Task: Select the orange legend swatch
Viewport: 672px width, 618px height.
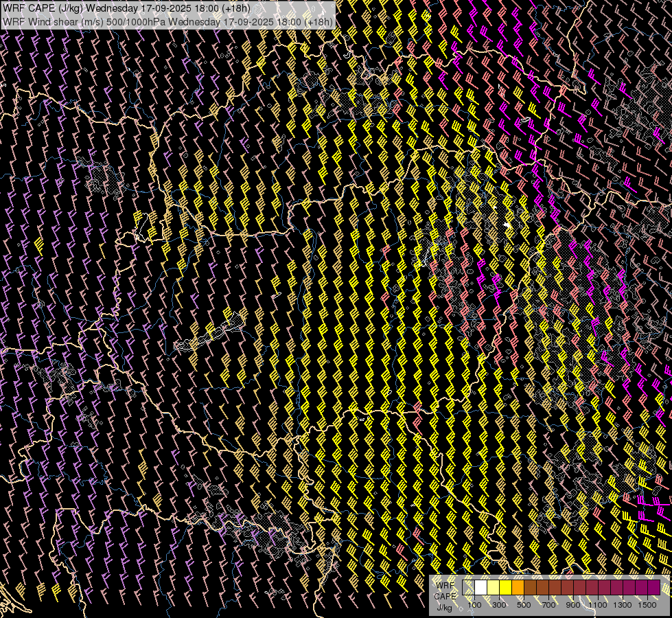Action: [518, 587]
